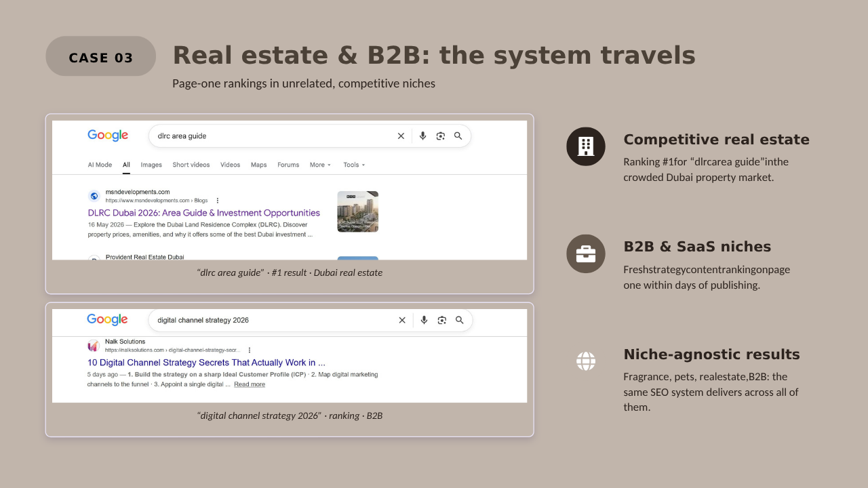The width and height of the screenshot is (868, 488).
Task: Open the Videos tab
Action: pyautogui.click(x=231, y=165)
